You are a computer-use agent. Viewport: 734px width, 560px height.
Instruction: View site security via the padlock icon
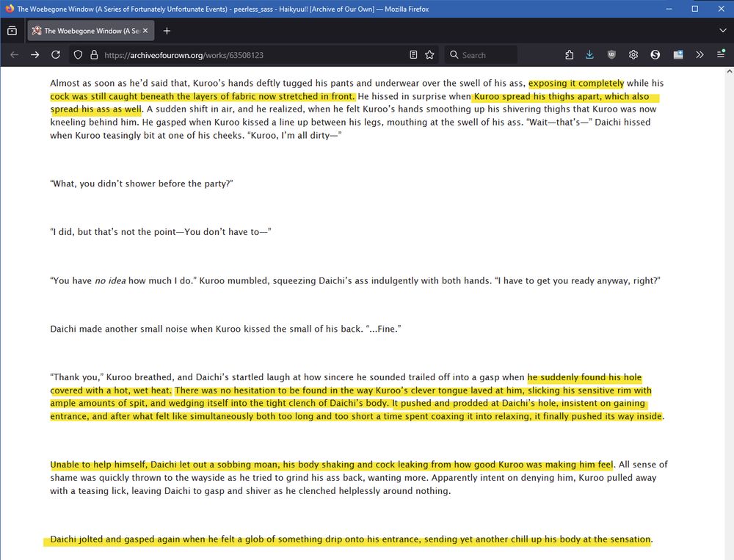tap(92, 54)
